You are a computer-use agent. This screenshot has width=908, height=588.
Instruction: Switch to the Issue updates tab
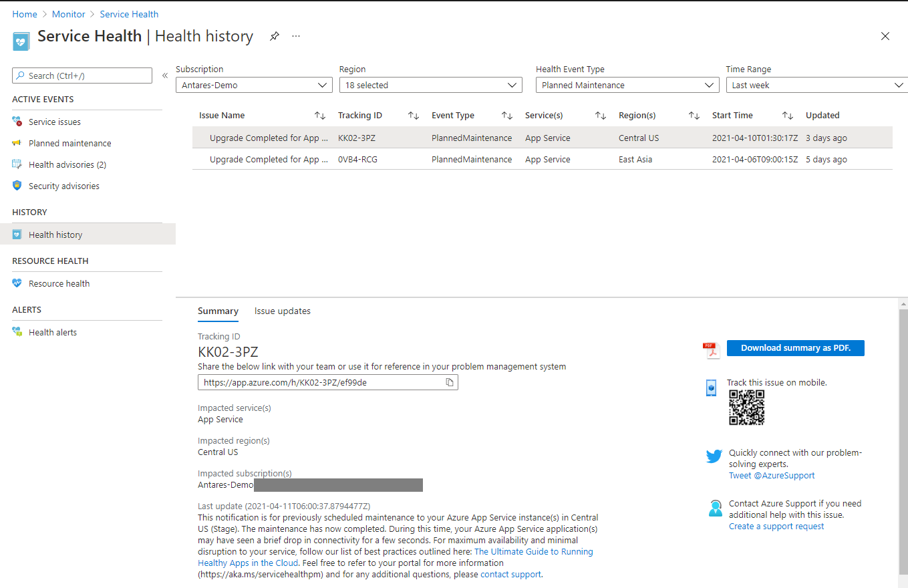282,311
